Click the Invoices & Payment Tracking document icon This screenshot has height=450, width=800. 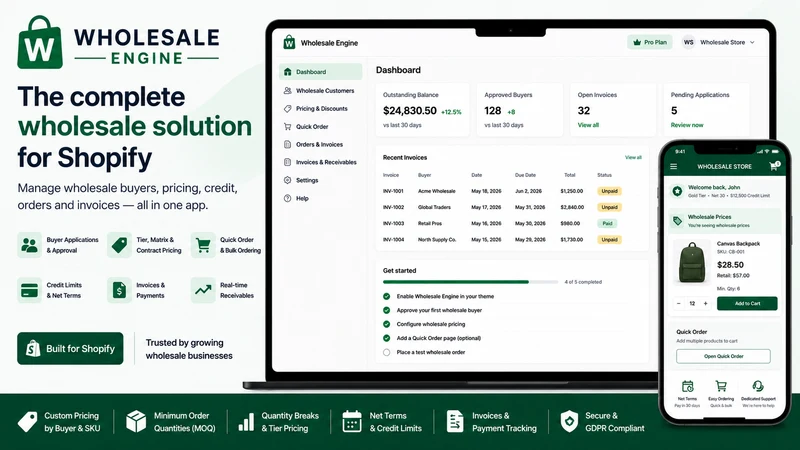pos(455,421)
